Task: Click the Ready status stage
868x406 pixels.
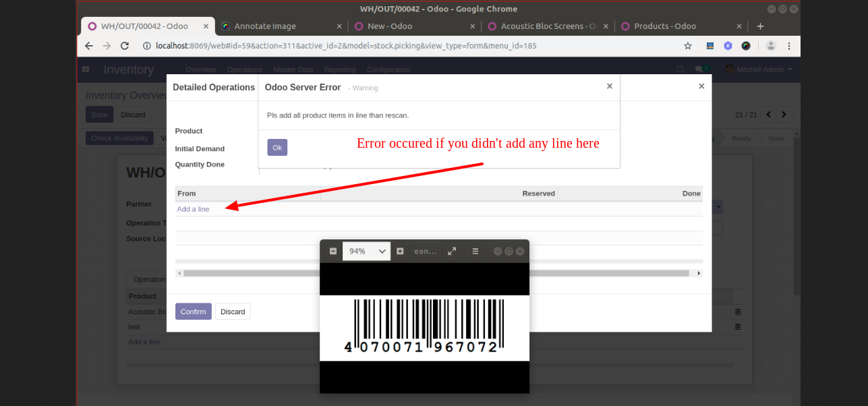Action: click(741, 138)
